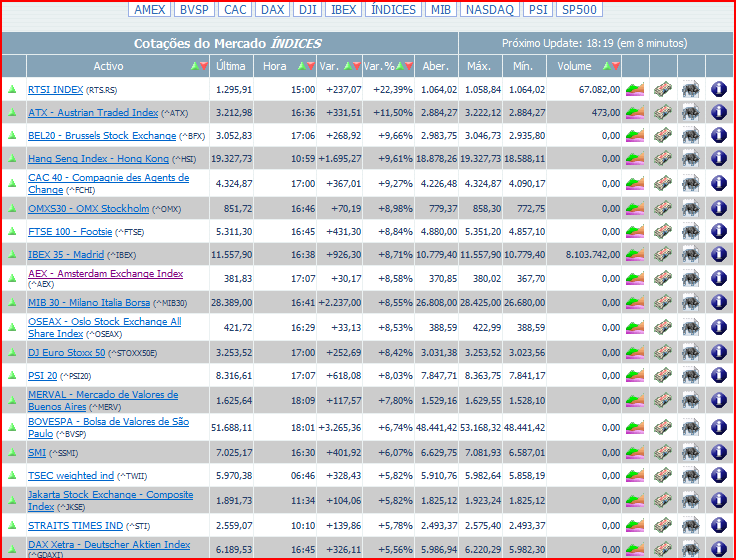Open the chart icon for RTSI INDEX

tap(635, 89)
